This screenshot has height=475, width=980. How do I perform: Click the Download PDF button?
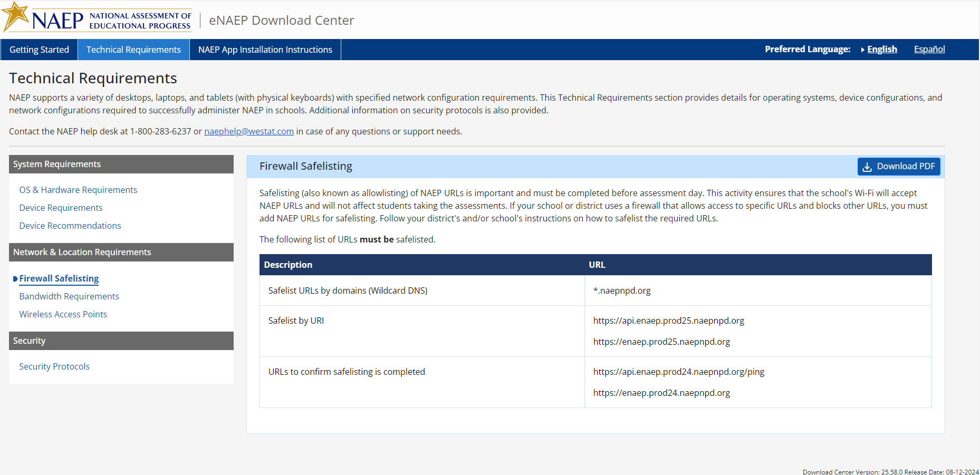pos(899,167)
